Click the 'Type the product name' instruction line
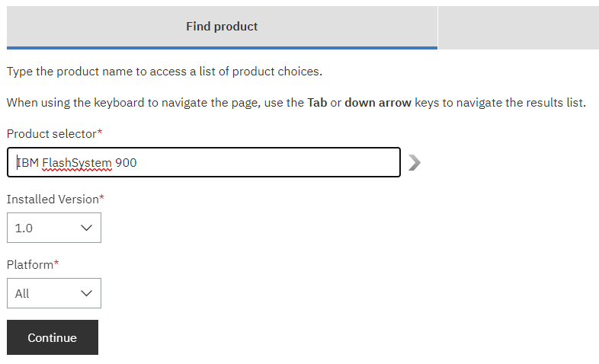The width and height of the screenshot is (599, 364). [x=164, y=72]
